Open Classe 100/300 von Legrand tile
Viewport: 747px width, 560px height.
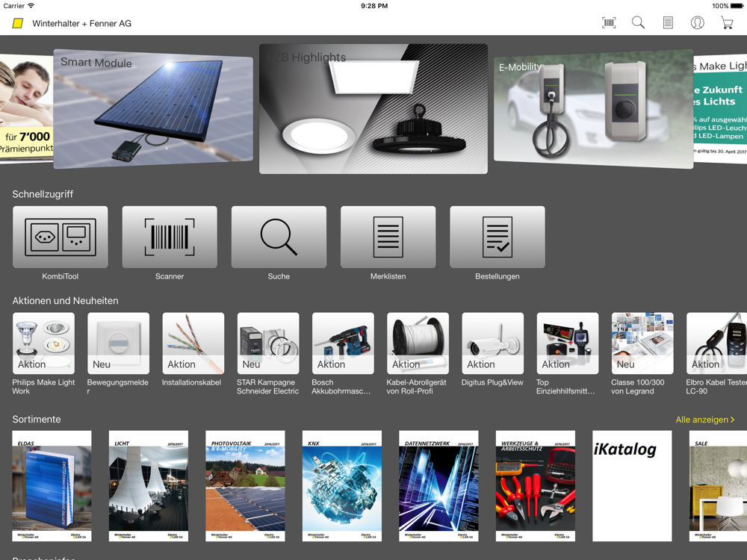pos(642,343)
